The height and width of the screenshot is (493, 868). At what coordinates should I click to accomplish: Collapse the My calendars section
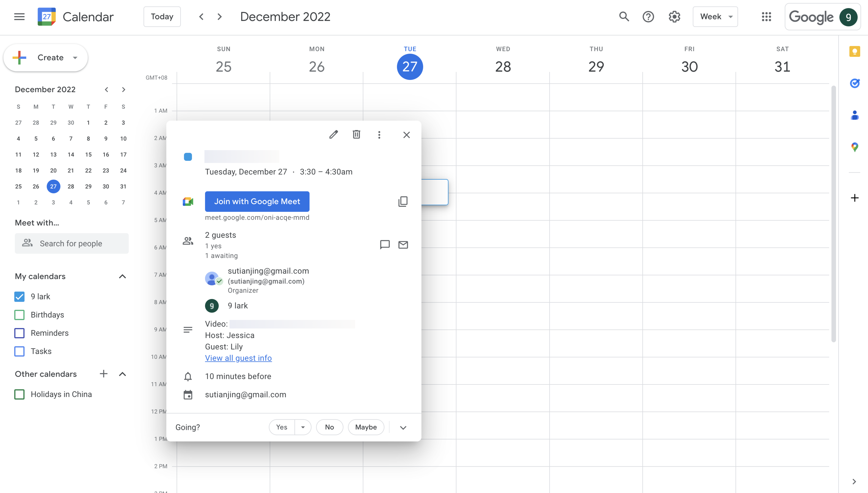[x=122, y=276]
